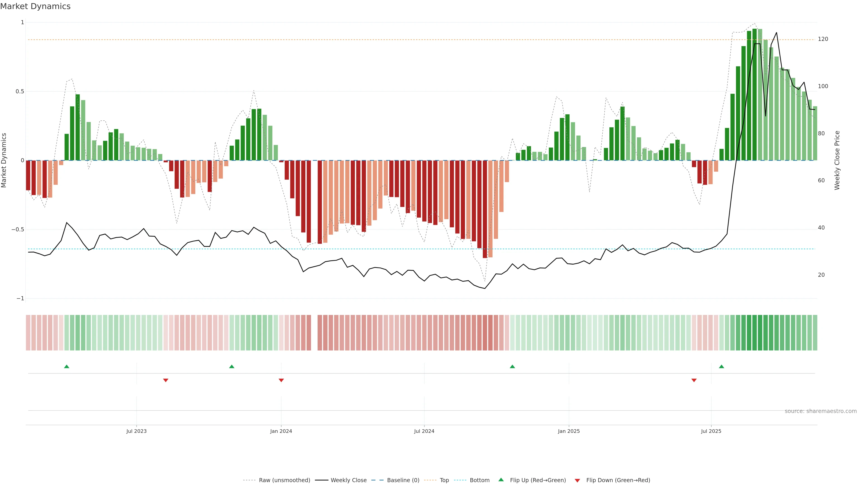Viewport: 868px width, 488px height.
Task: Click the Weekly Close Price axis title
Action: [837, 160]
